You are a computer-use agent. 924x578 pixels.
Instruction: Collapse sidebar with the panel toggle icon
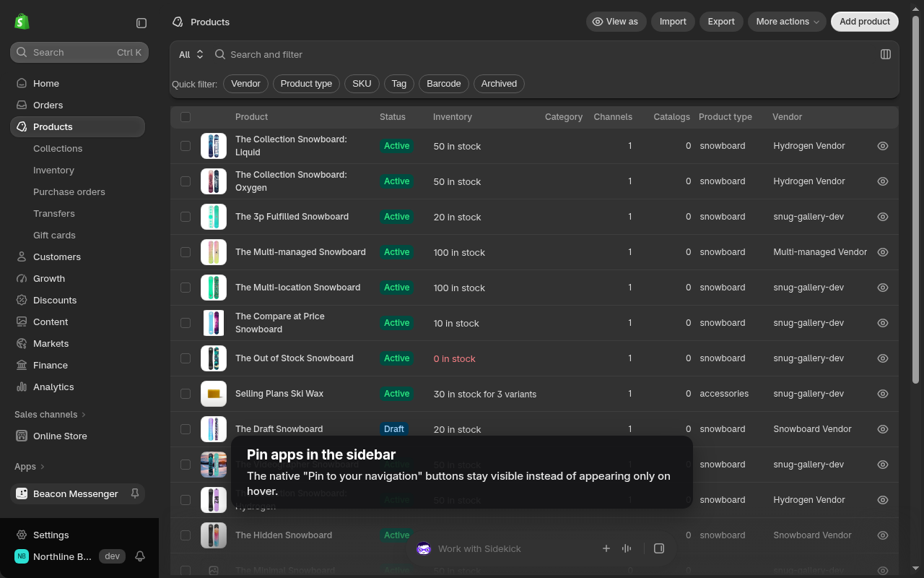[x=141, y=23]
